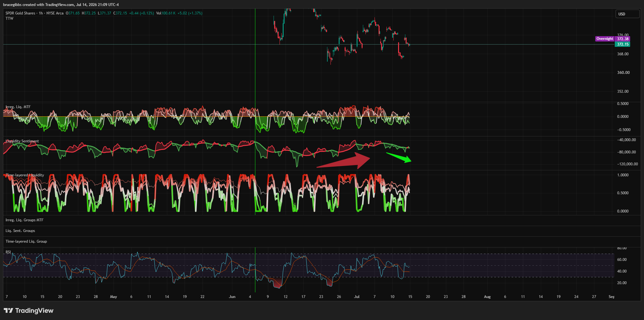
Task: Click the open value O371.65
Action: [x=73, y=13]
